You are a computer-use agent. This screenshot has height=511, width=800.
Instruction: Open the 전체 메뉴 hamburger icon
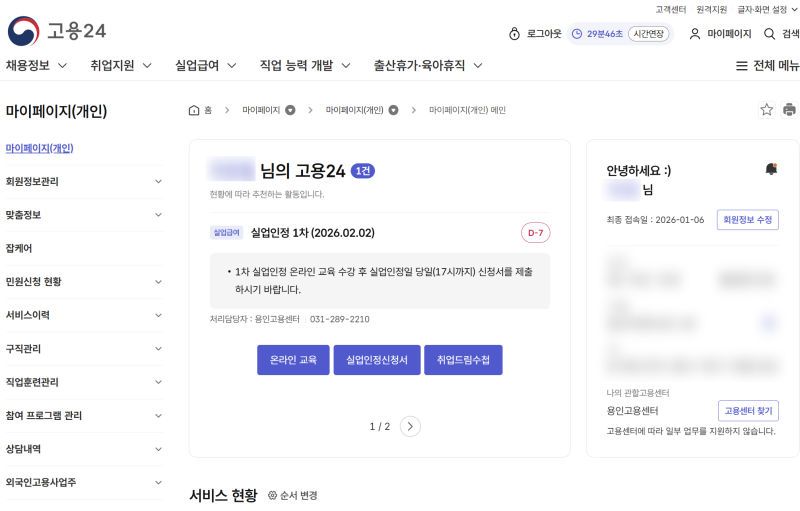[x=741, y=66]
